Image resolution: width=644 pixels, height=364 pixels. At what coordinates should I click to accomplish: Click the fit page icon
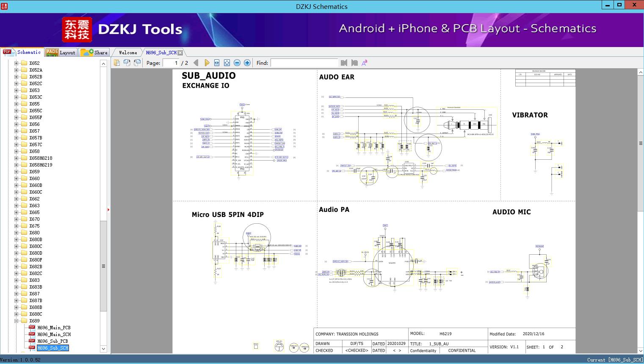(x=227, y=63)
